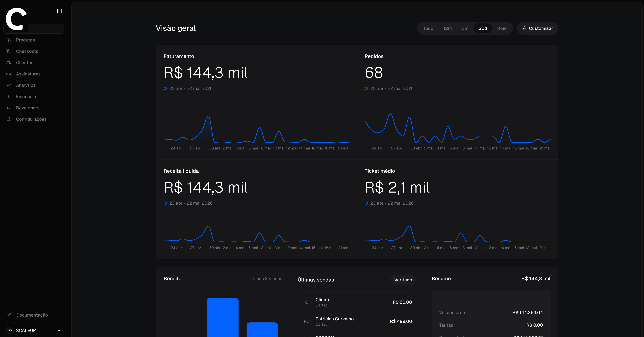644x337 pixels.
Task: Open the Documentação link
Action: pos(32,315)
